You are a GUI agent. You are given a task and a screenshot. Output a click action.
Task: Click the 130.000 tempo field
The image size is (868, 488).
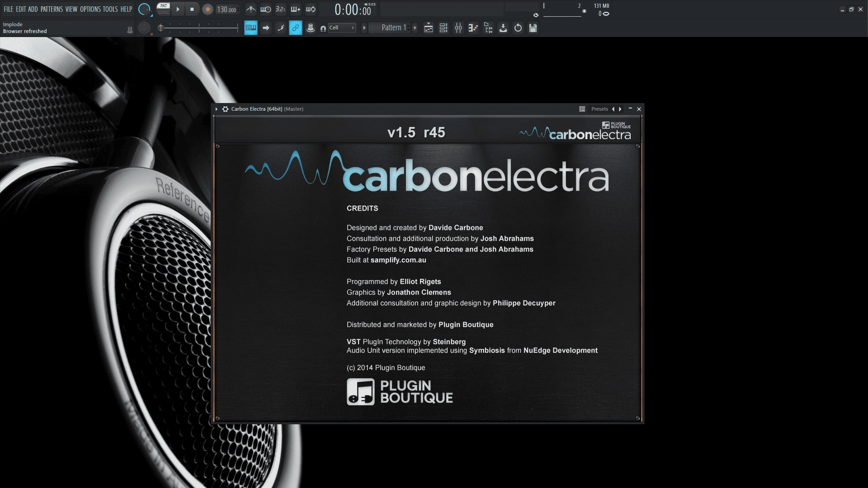[227, 9]
